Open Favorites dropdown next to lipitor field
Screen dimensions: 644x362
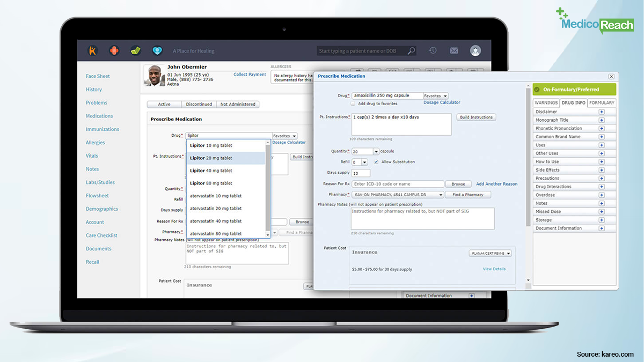(284, 136)
